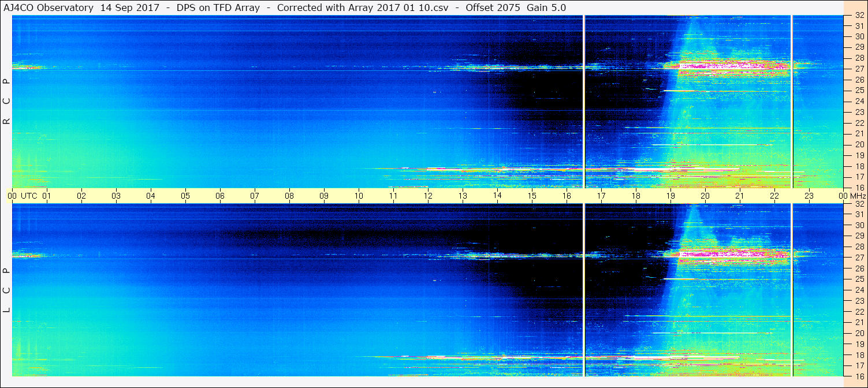This screenshot has width=868, height=388.
Task: Select hour '08' on the time axis
Action: click(x=289, y=196)
